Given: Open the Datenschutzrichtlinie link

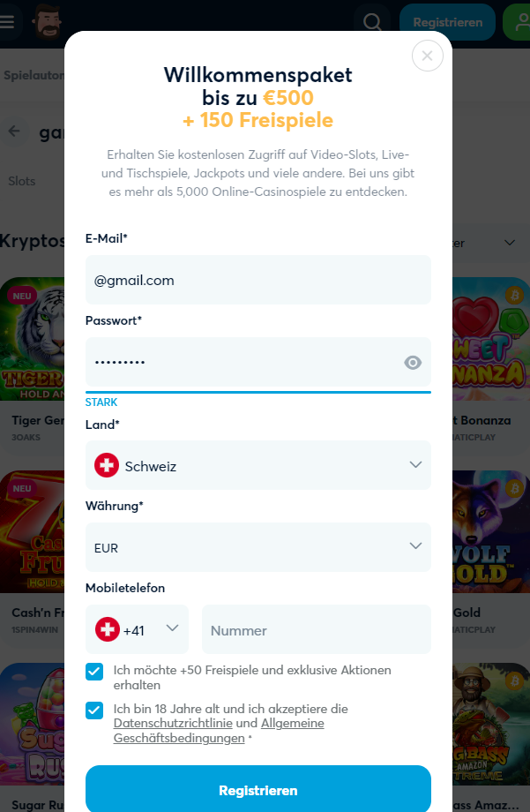Looking at the screenshot, I should click(171, 722).
